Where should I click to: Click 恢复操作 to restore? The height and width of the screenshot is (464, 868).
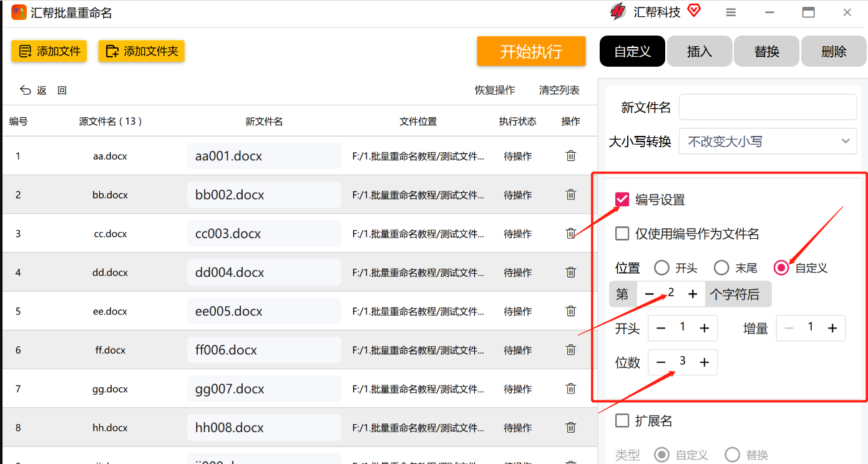point(495,90)
